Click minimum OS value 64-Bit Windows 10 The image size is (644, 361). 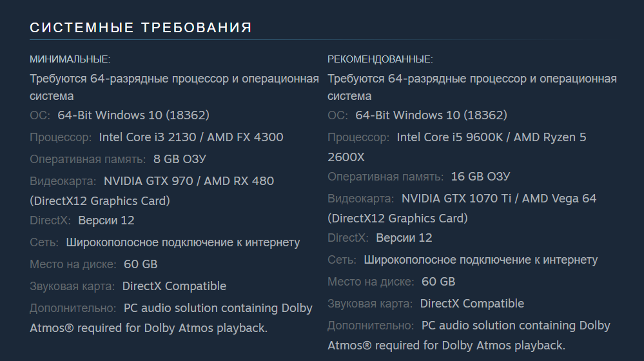pyautogui.click(x=133, y=115)
